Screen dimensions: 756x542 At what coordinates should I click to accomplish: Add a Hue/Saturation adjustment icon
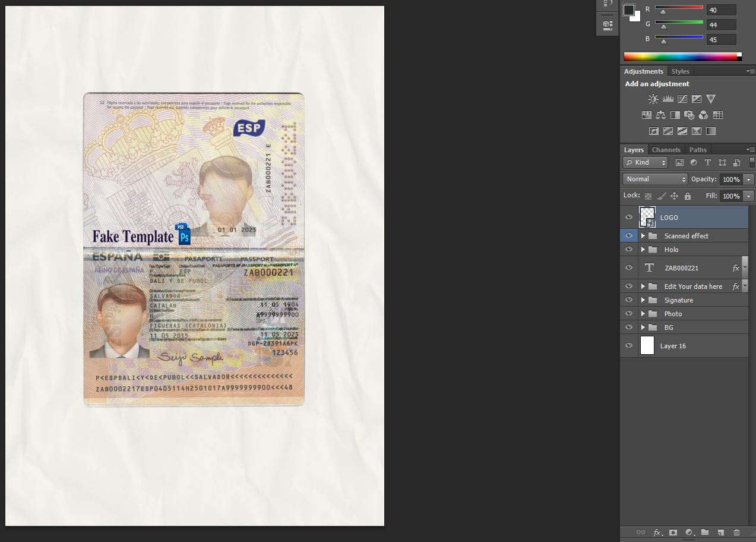click(x=647, y=115)
